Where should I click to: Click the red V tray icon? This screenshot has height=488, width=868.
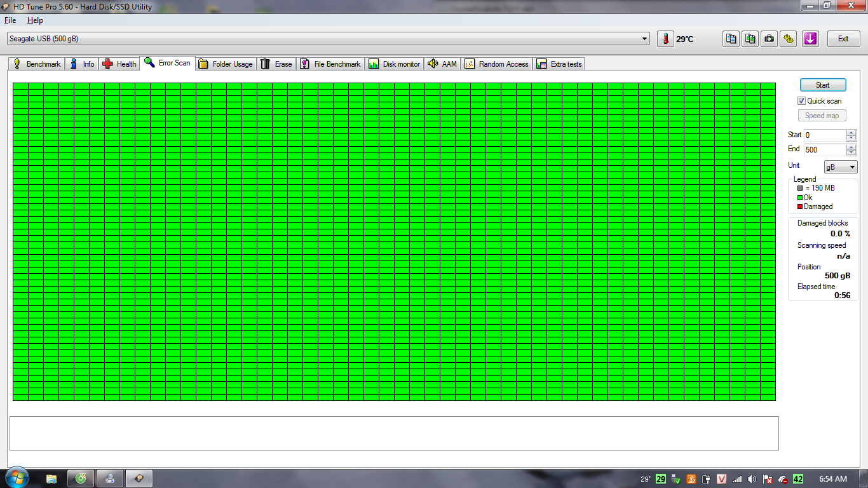(x=722, y=479)
